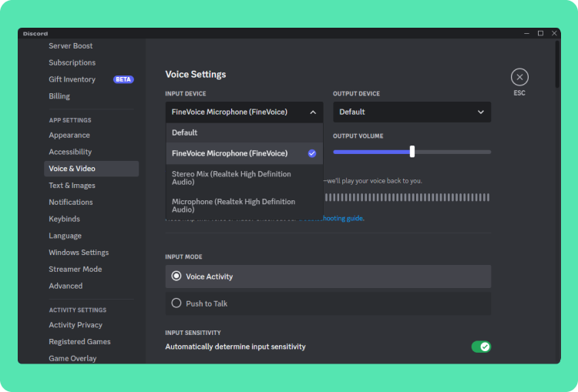Click the mic test level meter

tap(408, 197)
